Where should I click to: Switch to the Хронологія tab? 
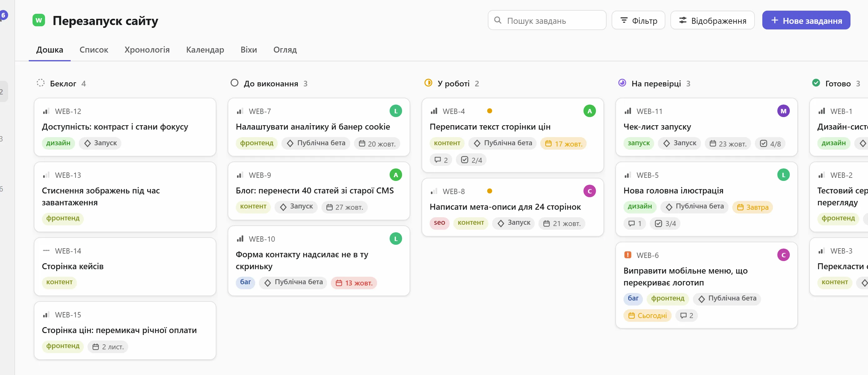click(x=147, y=49)
